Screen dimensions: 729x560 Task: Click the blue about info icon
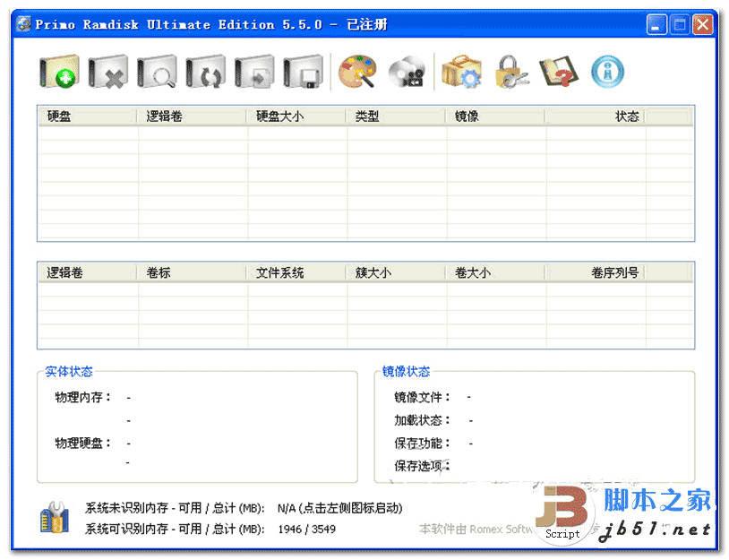coord(607,72)
